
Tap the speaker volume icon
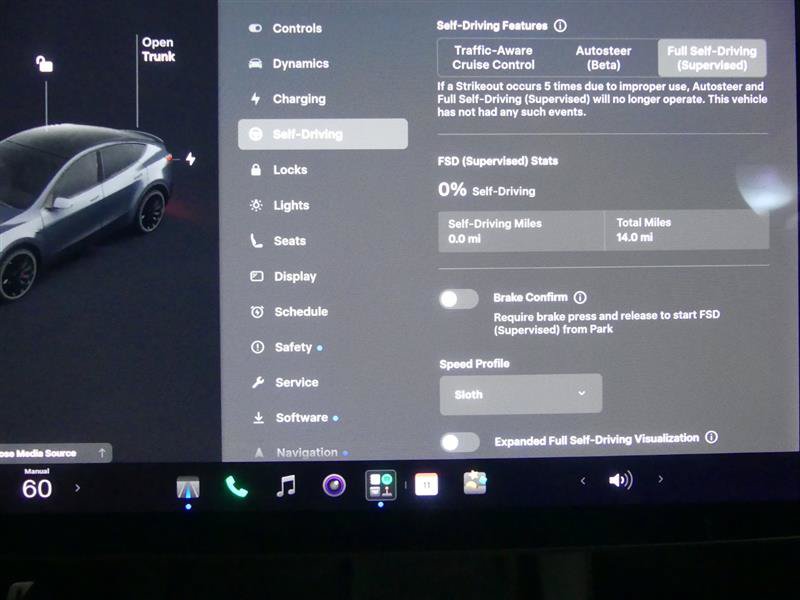coord(621,480)
